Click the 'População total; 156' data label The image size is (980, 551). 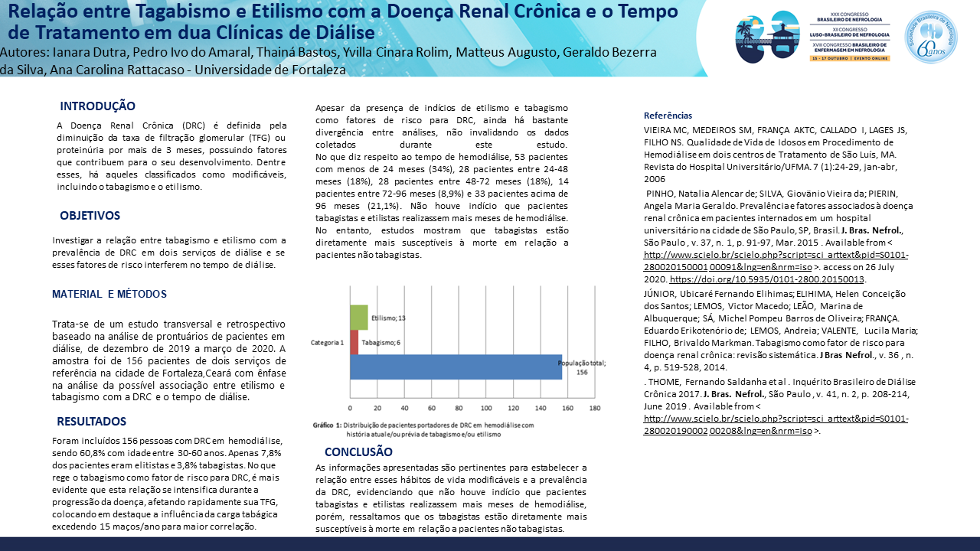582,367
